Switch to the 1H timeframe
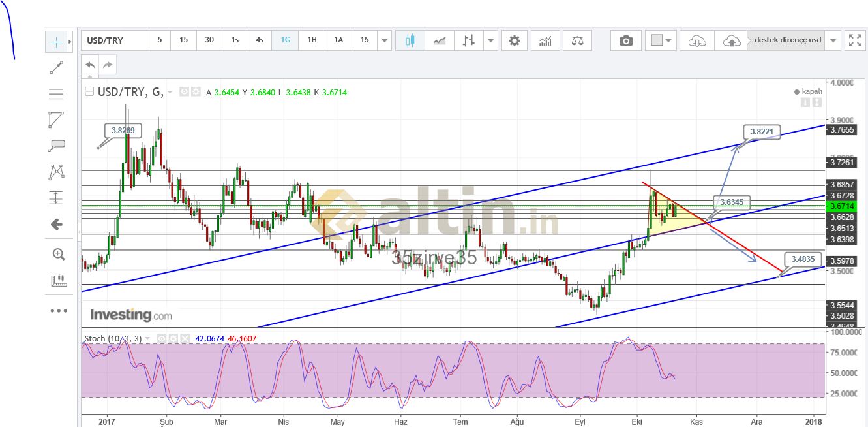The width and height of the screenshot is (868, 427). (312, 40)
